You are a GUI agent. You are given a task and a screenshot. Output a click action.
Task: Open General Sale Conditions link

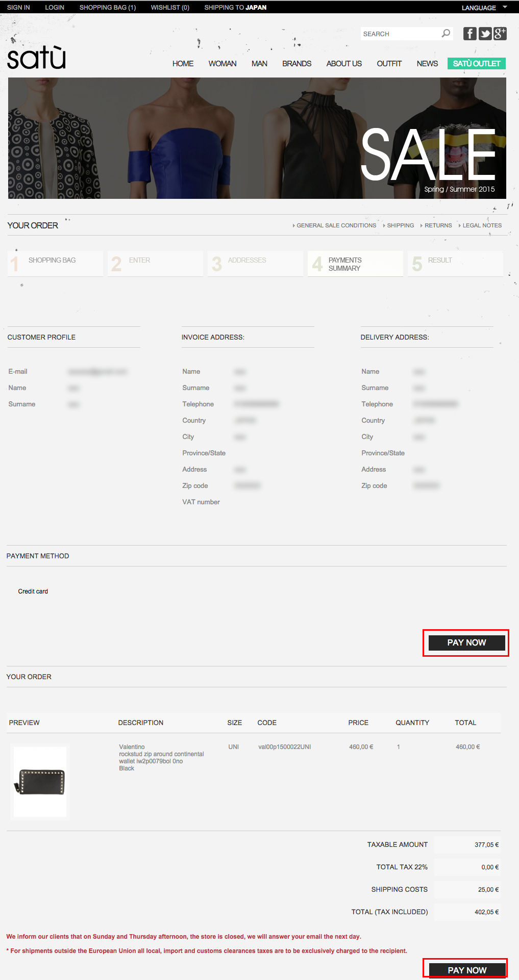336,225
